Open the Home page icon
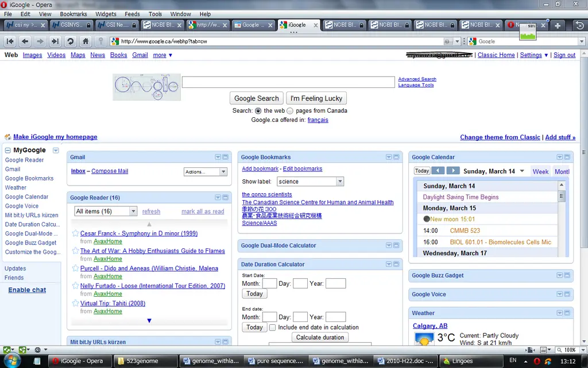 pyautogui.click(x=86, y=41)
